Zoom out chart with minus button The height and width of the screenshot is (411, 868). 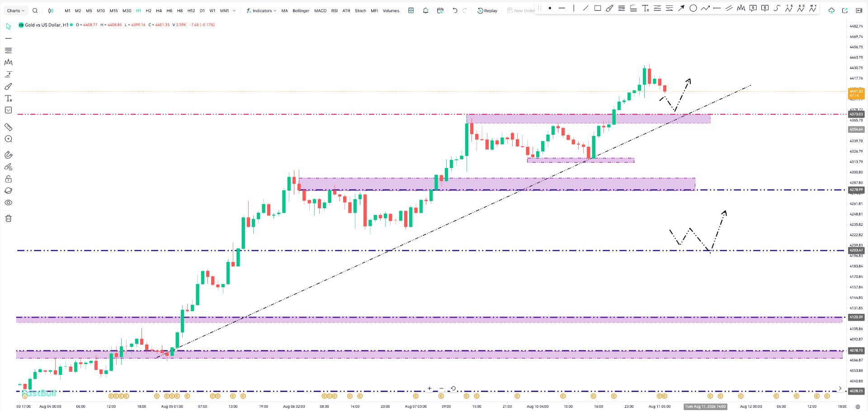point(441,388)
